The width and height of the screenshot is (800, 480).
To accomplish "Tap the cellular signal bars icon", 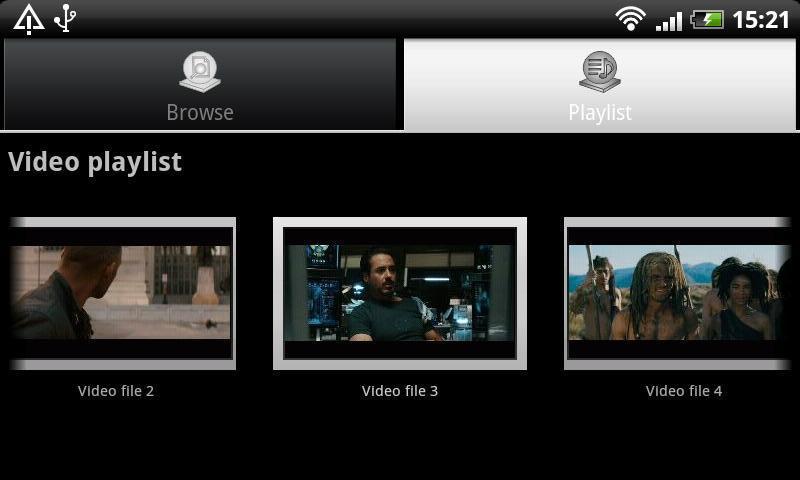I will (x=669, y=20).
